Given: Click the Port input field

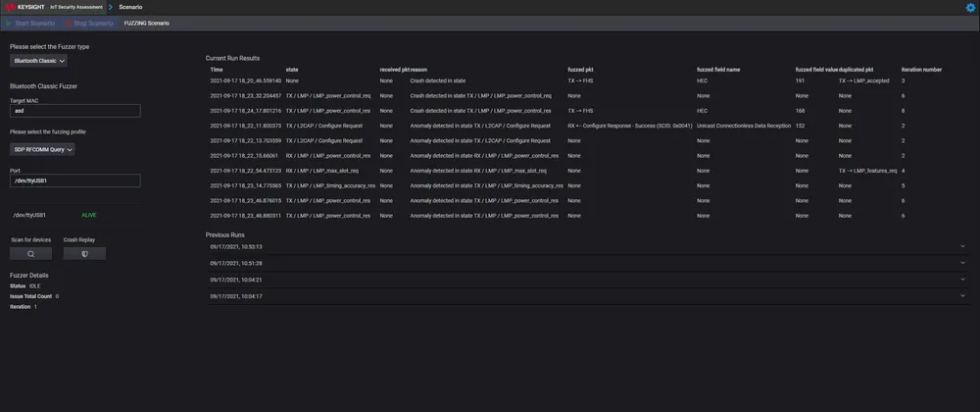Looking at the screenshot, I should click(74, 180).
